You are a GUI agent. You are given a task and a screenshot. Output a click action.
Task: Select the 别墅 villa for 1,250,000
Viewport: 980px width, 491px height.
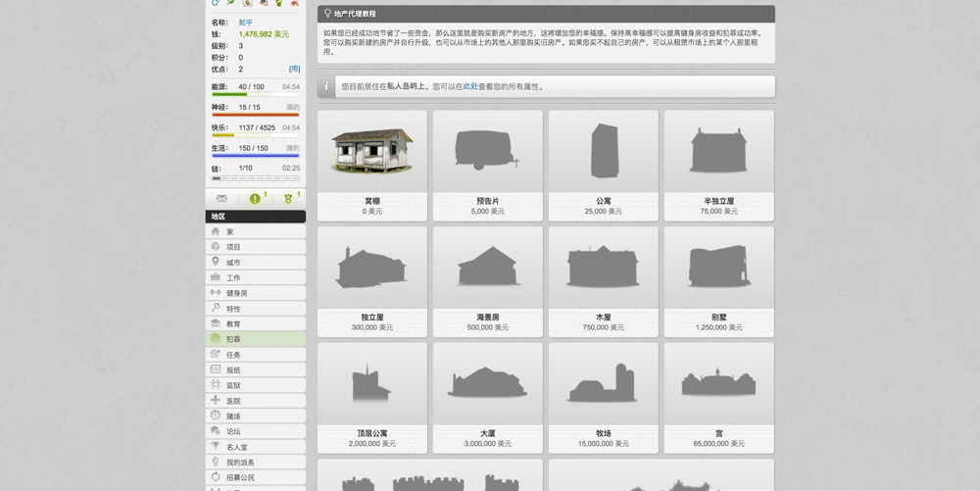(x=719, y=281)
